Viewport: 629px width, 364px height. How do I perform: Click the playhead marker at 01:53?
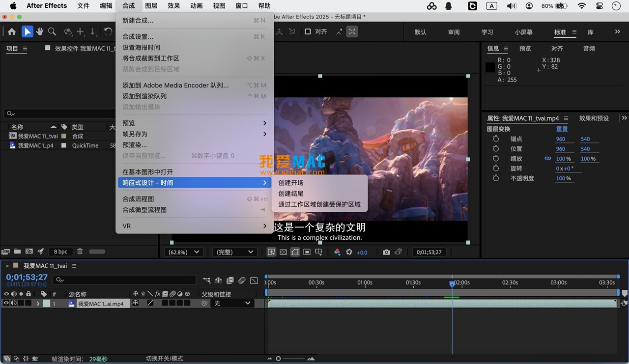452,284
